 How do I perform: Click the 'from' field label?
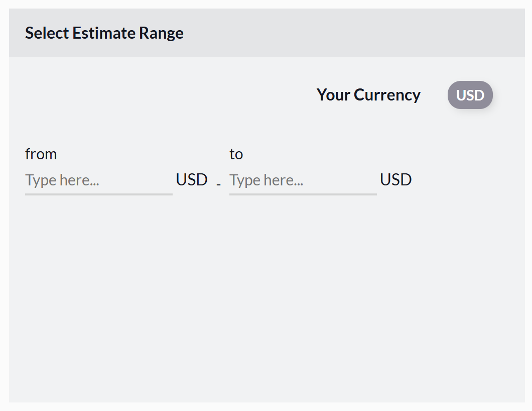41,154
